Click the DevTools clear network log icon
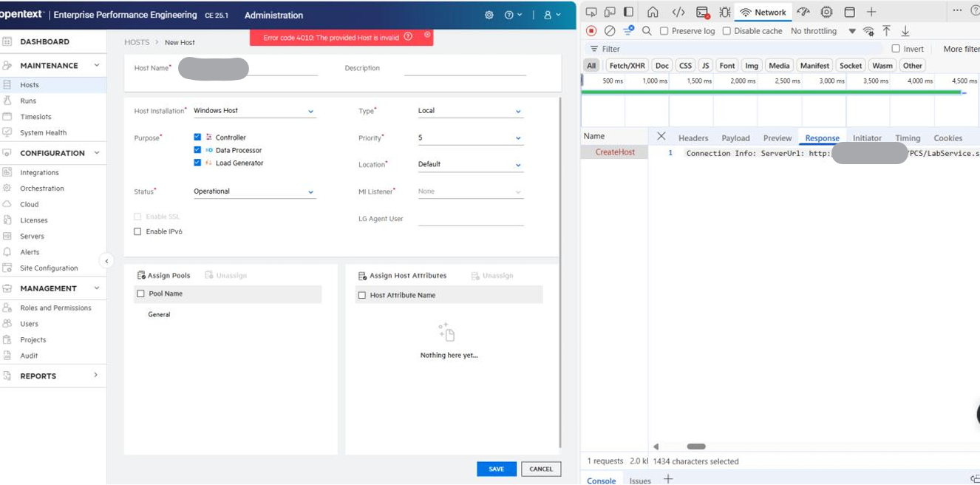The width and height of the screenshot is (980, 485). pos(610,31)
